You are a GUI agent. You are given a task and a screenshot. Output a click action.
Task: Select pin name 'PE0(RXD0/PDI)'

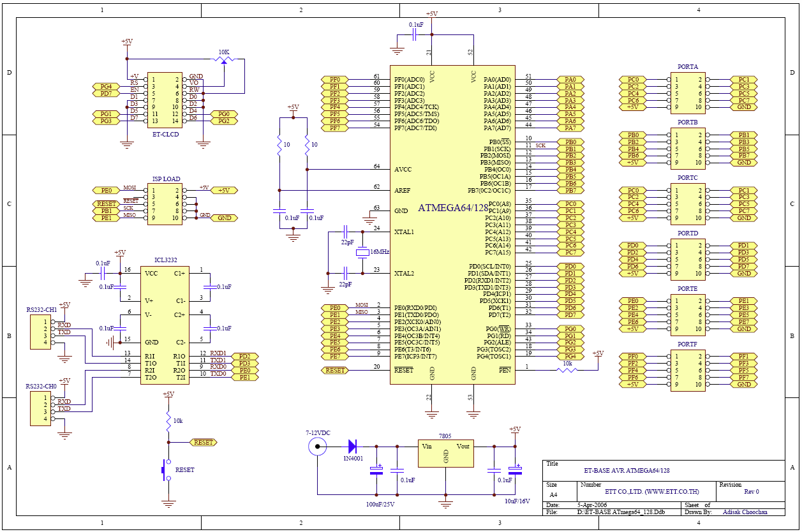tap(415, 308)
